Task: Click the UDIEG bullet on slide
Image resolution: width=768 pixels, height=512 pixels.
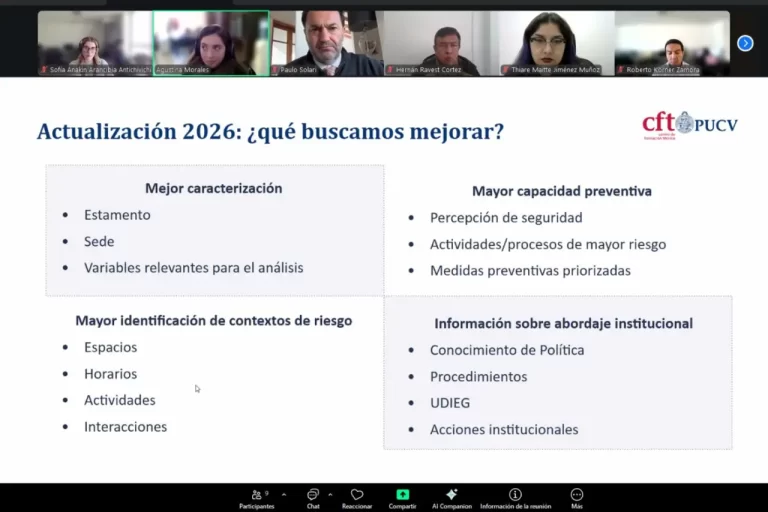Action: [450, 403]
